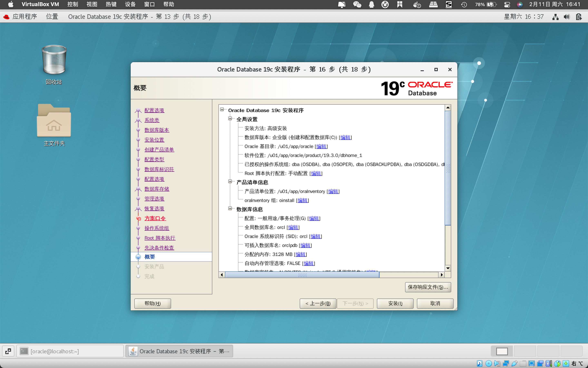Open Sogou input S icon in menu bar
The image size is (588, 368).
[x=449, y=4]
